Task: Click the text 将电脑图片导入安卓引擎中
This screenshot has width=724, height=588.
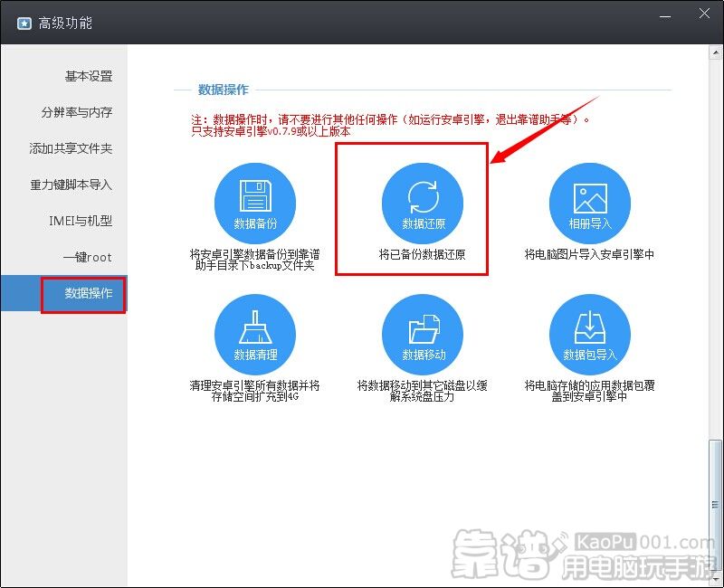Action: point(589,254)
